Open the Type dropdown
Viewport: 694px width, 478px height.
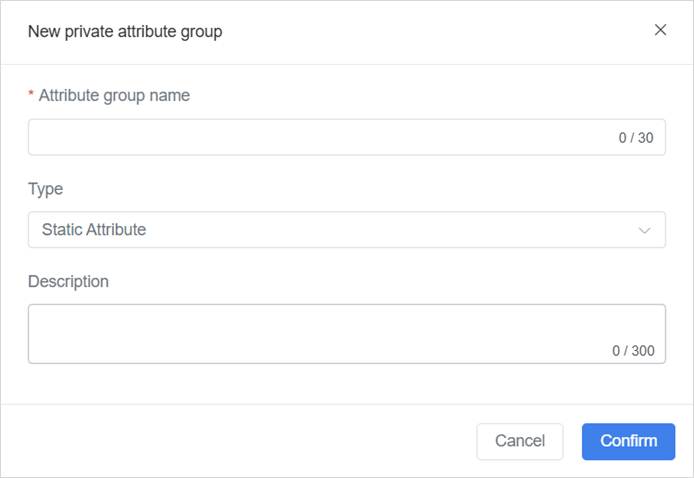[346, 230]
